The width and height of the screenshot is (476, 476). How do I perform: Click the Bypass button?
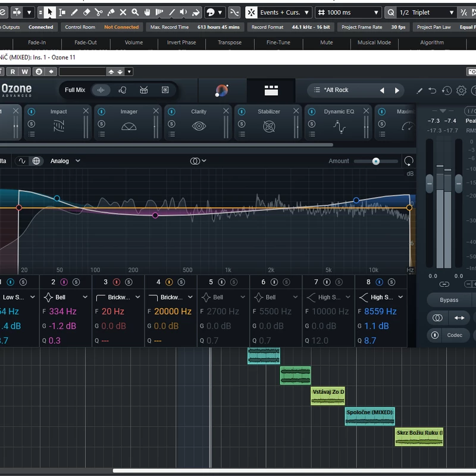pyautogui.click(x=449, y=300)
